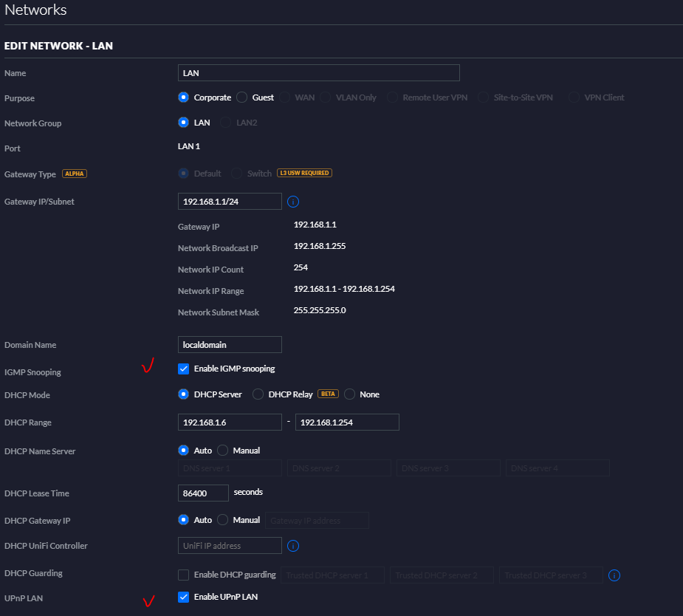Select Guest purpose radio button
This screenshot has height=616, width=683.
click(x=241, y=97)
